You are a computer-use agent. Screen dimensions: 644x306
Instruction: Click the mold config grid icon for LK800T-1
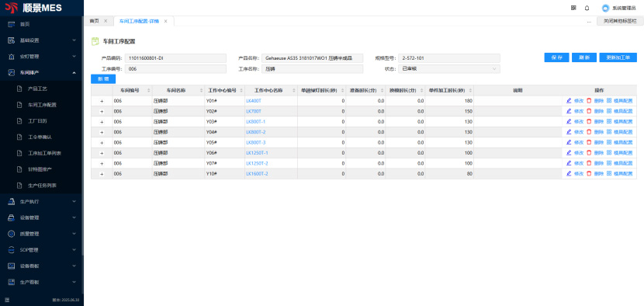(609, 121)
